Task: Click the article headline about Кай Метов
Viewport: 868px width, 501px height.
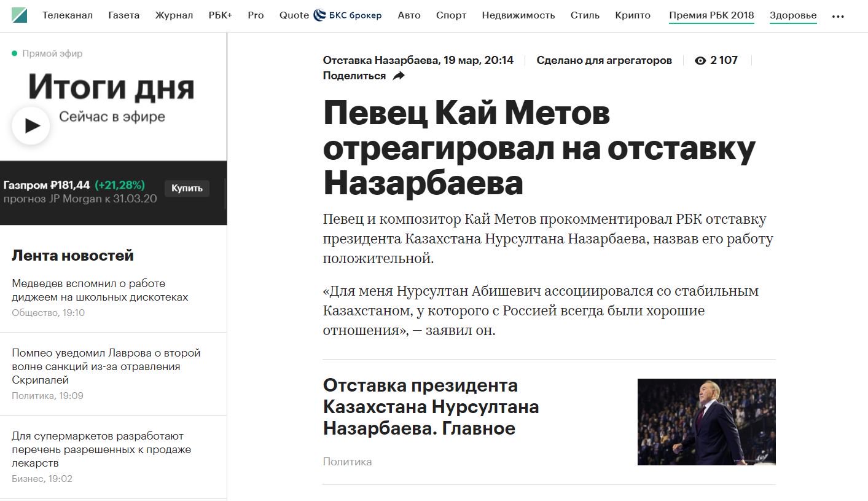Action: pos(539,148)
